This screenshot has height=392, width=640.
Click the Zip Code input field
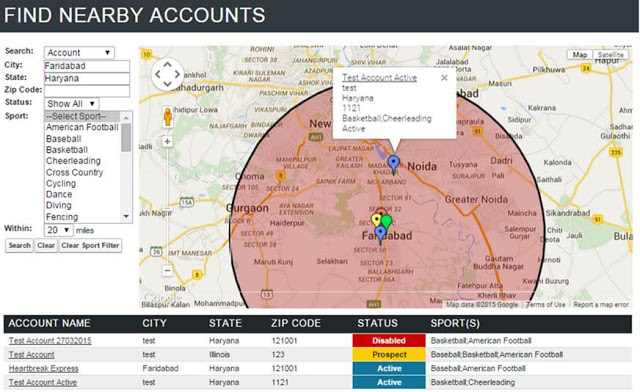(87, 91)
